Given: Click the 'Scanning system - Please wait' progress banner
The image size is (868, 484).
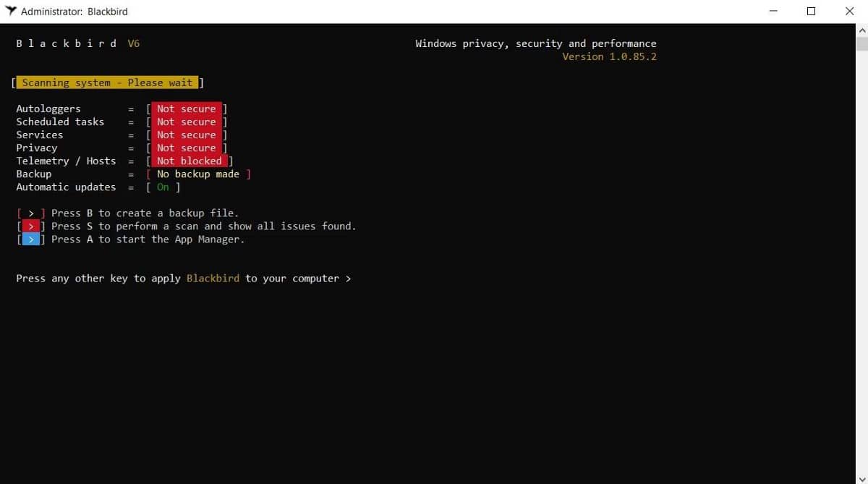Looking at the screenshot, I should (107, 82).
